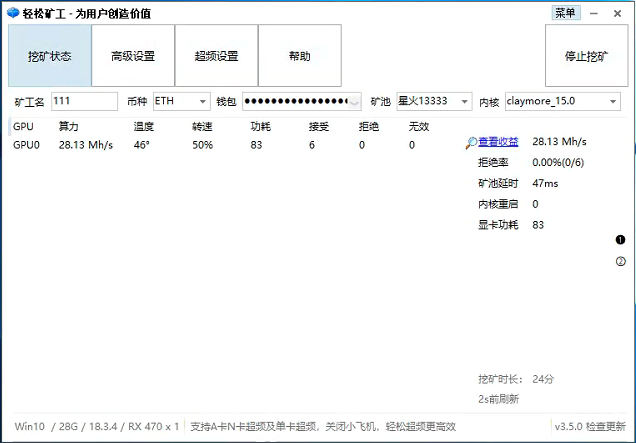Go to the 超频设置 tab

pyautogui.click(x=216, y=56)
